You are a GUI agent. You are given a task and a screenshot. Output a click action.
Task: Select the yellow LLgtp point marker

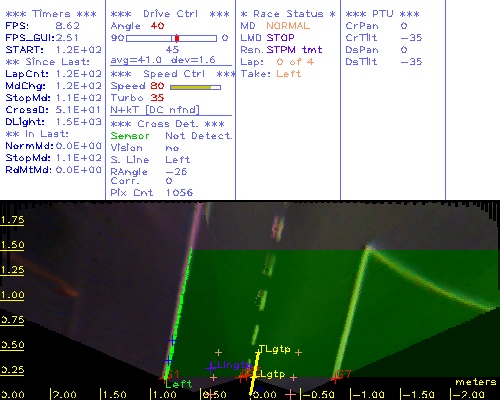(256, 376)
